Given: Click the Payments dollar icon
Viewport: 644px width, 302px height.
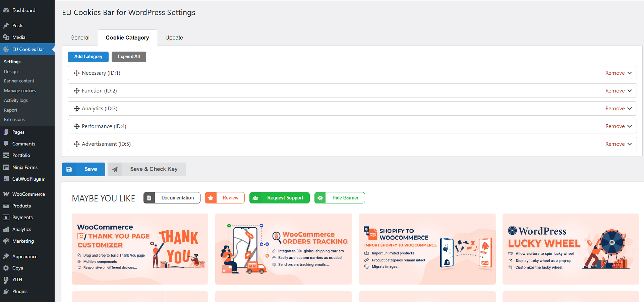Looking at the screenshot, I should pyautogui.click(x=6, y=218).
